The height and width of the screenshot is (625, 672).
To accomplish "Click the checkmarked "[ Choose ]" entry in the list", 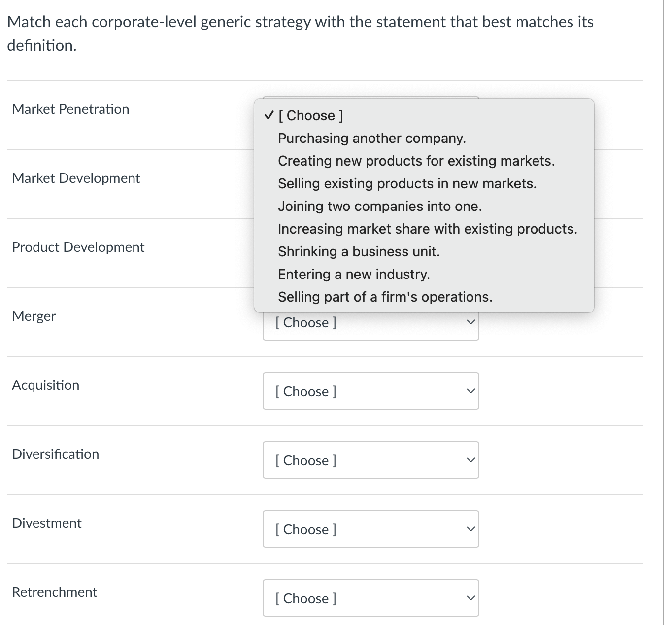I will click(x=310, y=115).
